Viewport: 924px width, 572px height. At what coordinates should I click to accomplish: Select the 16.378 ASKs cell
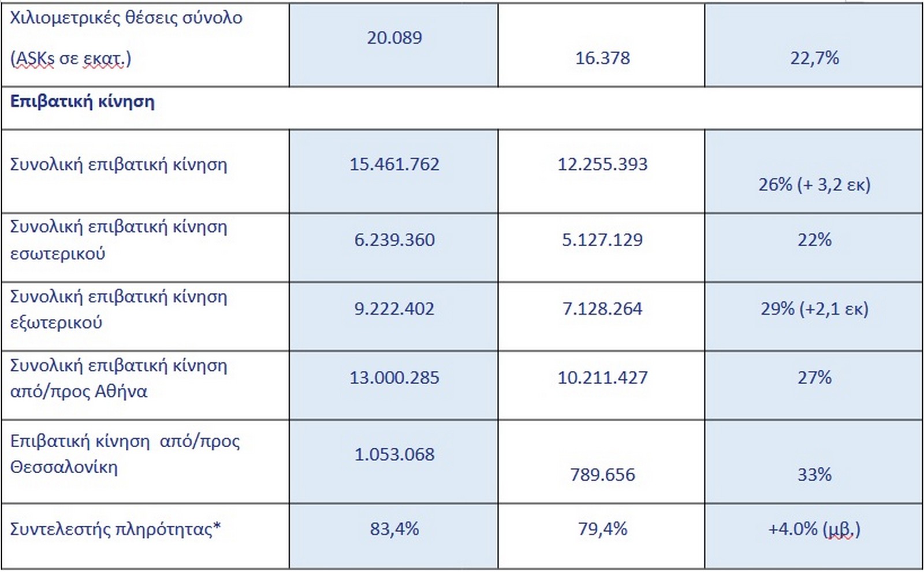coord(602,58)
